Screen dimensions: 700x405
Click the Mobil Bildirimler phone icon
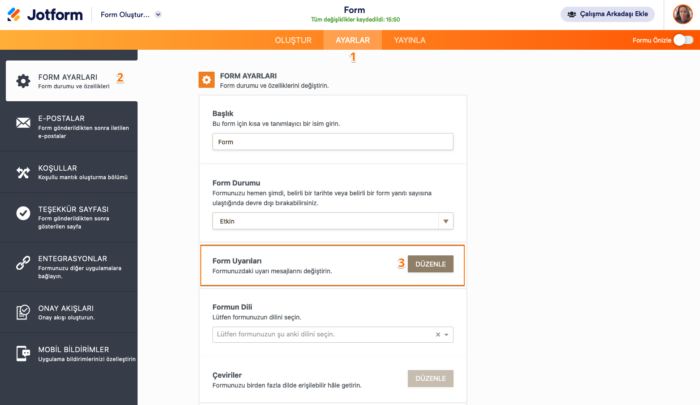(23, 353)
